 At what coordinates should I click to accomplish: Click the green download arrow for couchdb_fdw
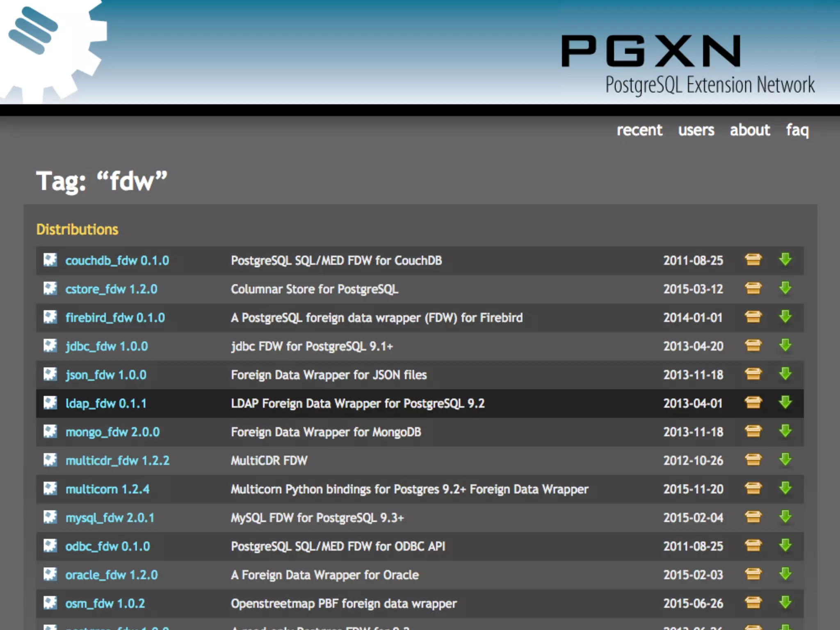tap(785, 260)
